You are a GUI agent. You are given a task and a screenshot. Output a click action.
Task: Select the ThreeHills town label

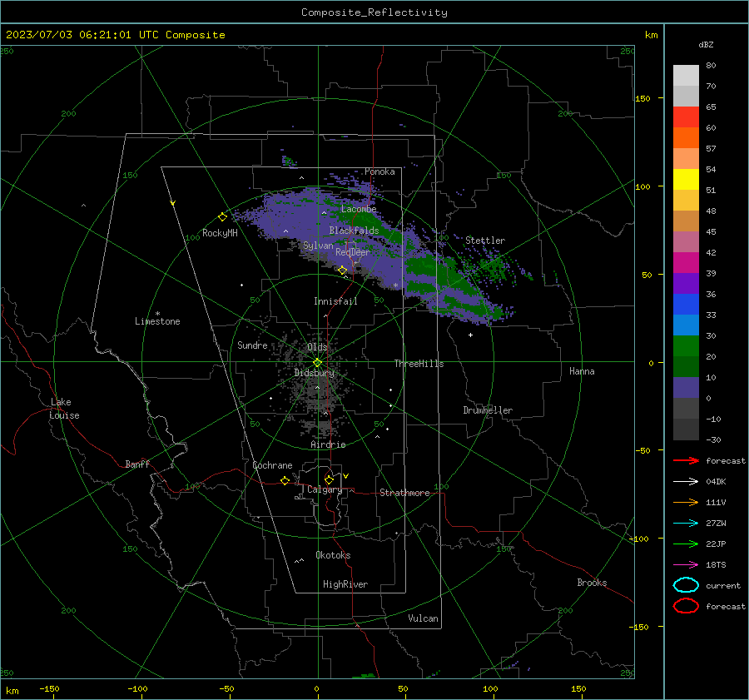pos(419,364)
